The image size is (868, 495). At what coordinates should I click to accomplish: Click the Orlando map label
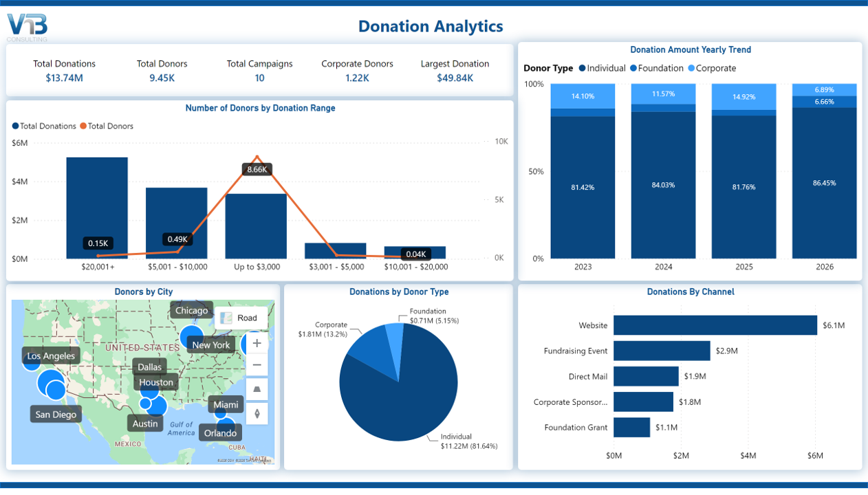point(220,432)
